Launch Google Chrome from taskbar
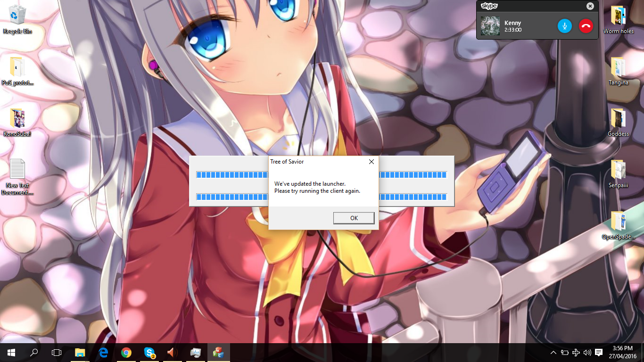 126,352
